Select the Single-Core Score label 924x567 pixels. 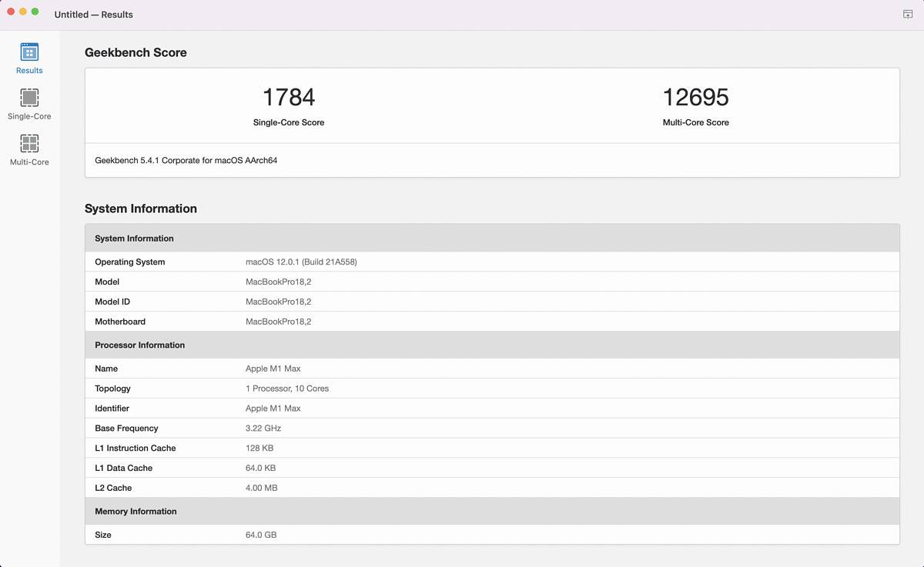coord(289,122)
